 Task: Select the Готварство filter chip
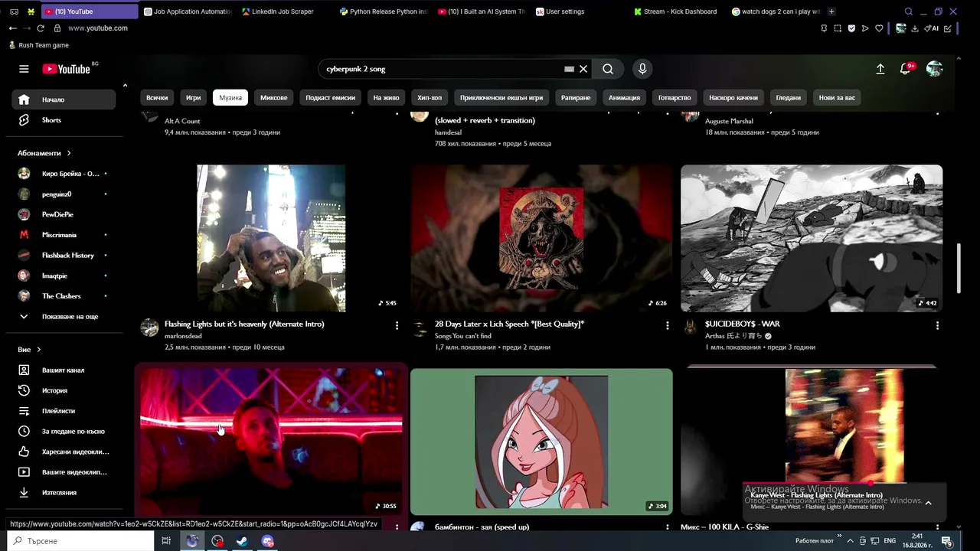[675, 98]
